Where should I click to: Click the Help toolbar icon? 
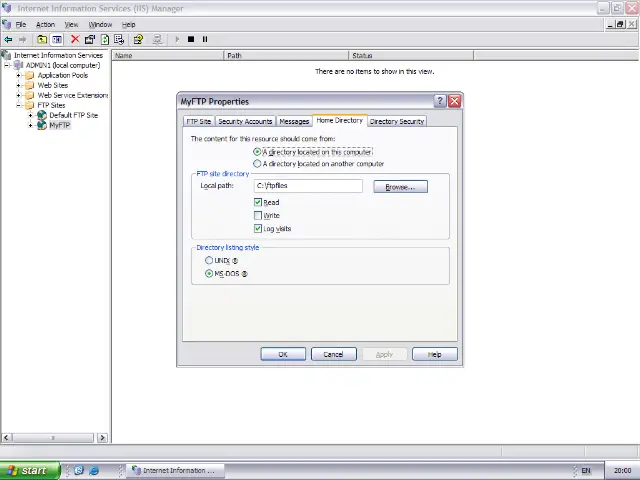click(138, 39)
